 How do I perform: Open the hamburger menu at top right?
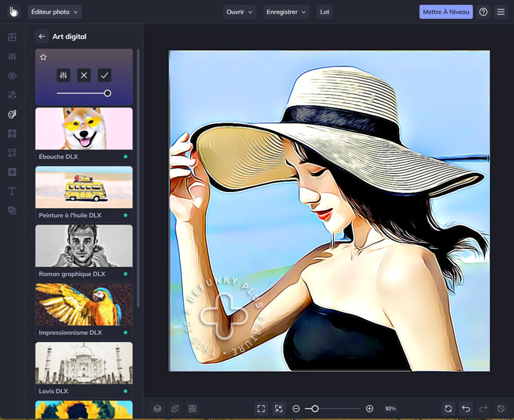tap(501, 12)
